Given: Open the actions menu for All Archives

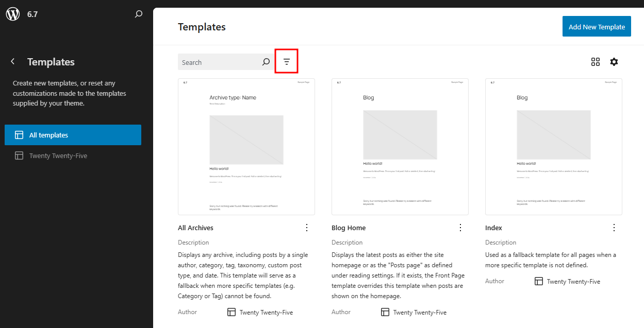Looking at the screenshot, I should (x=307, y=227).
